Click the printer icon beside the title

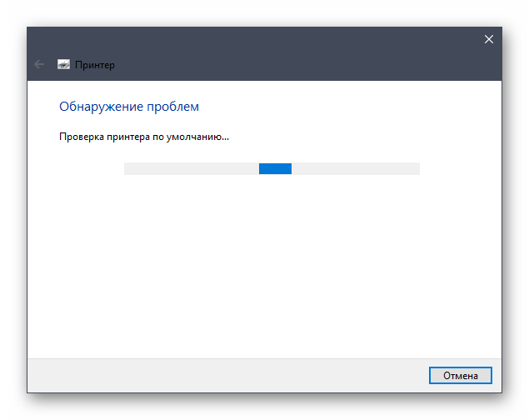[x=63, y=64]
